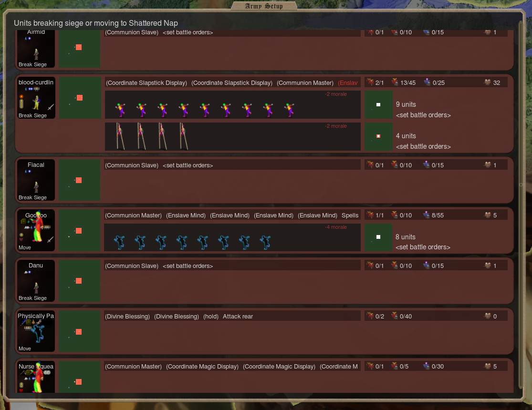Screen dimensions: 532x410
Task: Set battle orders for Fiacal
Action: click(188, 165)
